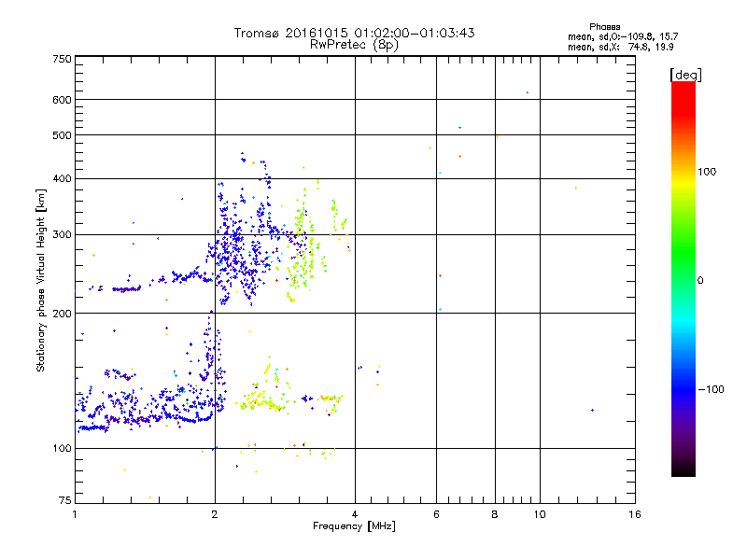Select the 'mean, sd,O:-109.8, 15.7' statistic
747x560 pixels.
coord(623,36)
